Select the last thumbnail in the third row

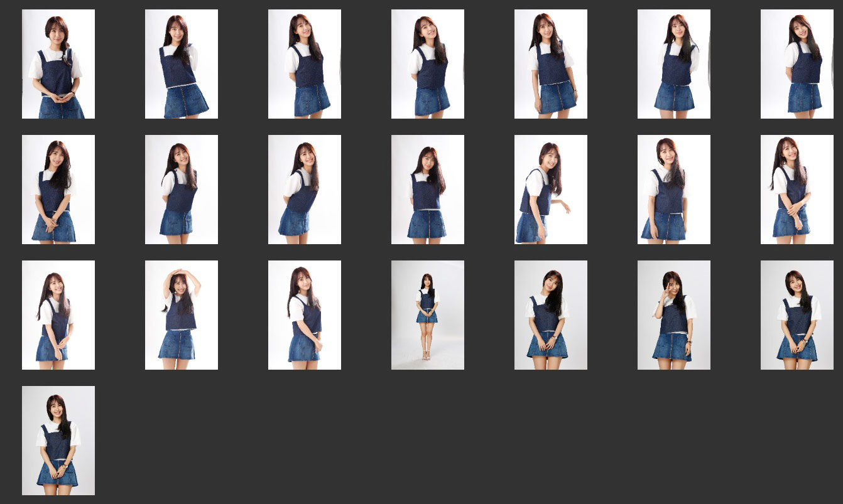click(797, 315)
